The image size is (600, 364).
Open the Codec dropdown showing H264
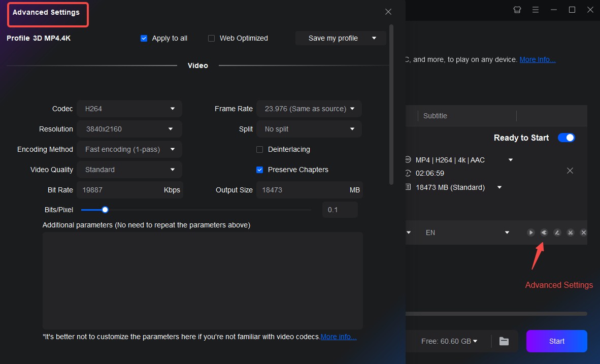click(x=129, y=108)
